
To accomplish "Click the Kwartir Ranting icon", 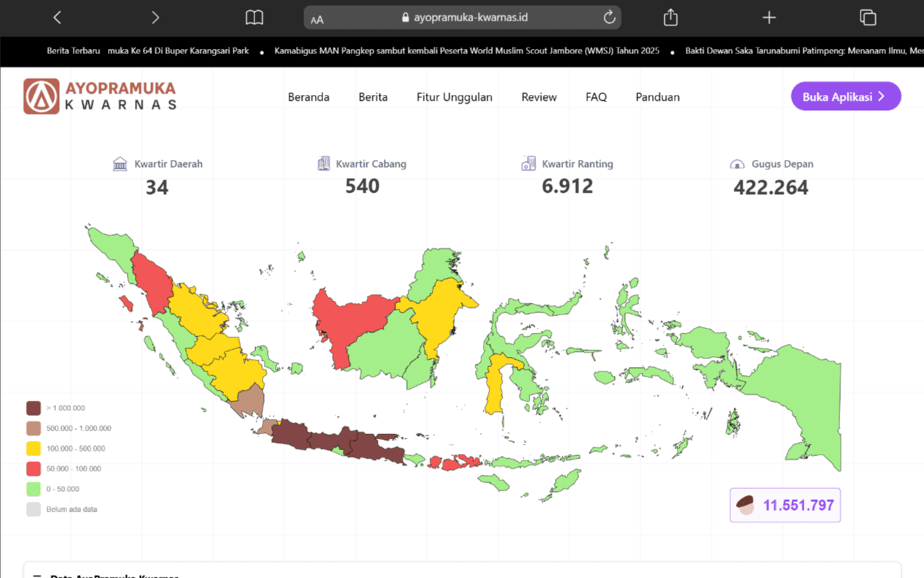I will click(527, 163).
